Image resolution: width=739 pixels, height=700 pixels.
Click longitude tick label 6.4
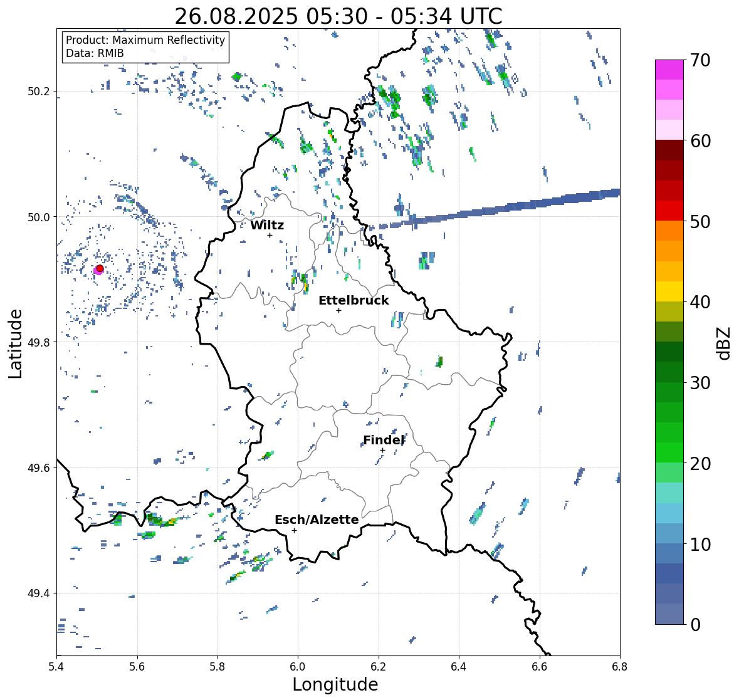point(459,667)
